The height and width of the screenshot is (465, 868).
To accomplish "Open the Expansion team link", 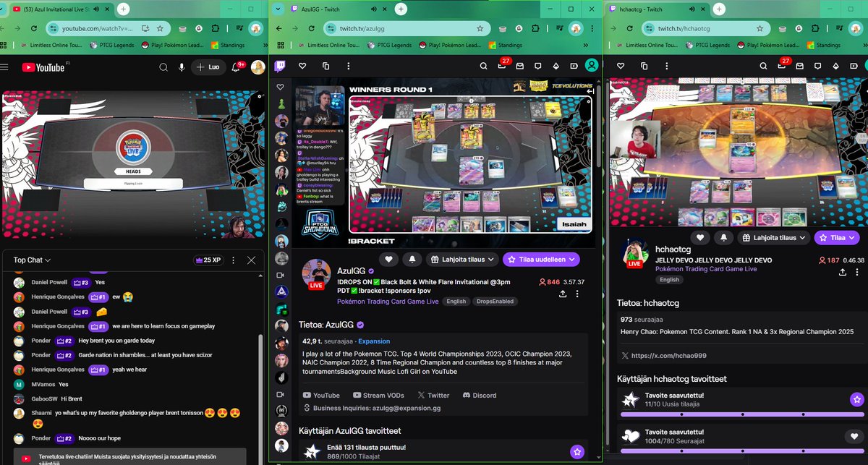I will point(374,340).
